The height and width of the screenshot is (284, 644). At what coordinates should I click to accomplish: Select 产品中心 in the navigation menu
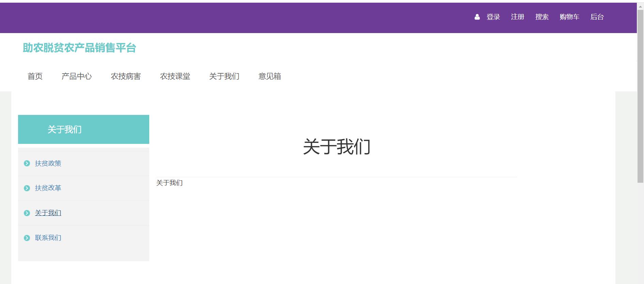pyautogui.click(x=77, y=76)
